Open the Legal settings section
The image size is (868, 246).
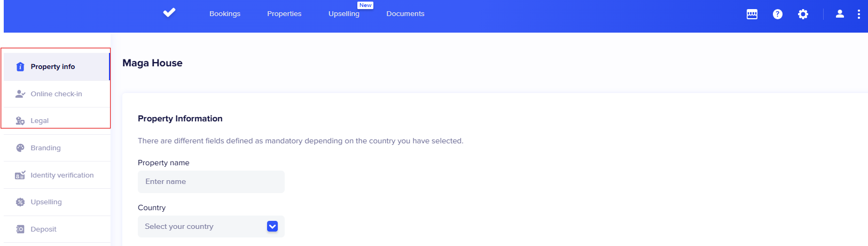40,121
